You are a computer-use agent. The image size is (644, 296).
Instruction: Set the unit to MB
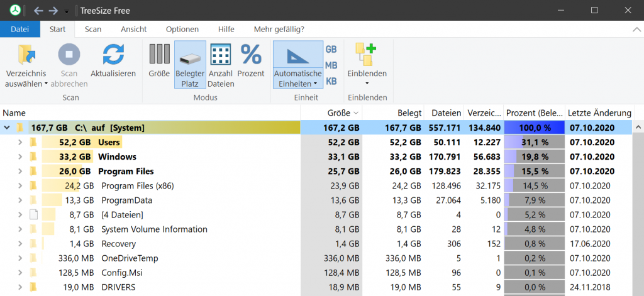pos(331,65)
